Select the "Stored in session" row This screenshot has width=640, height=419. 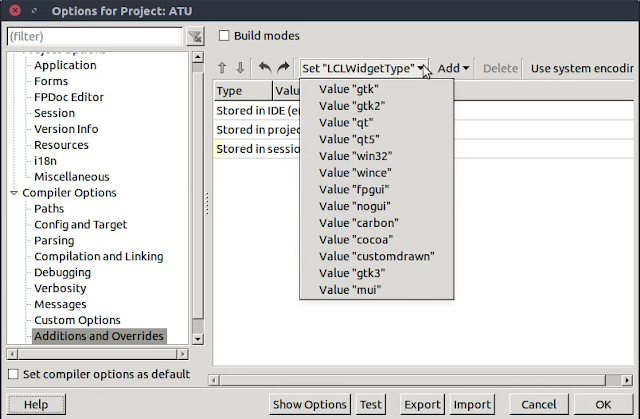click(424, 149)
